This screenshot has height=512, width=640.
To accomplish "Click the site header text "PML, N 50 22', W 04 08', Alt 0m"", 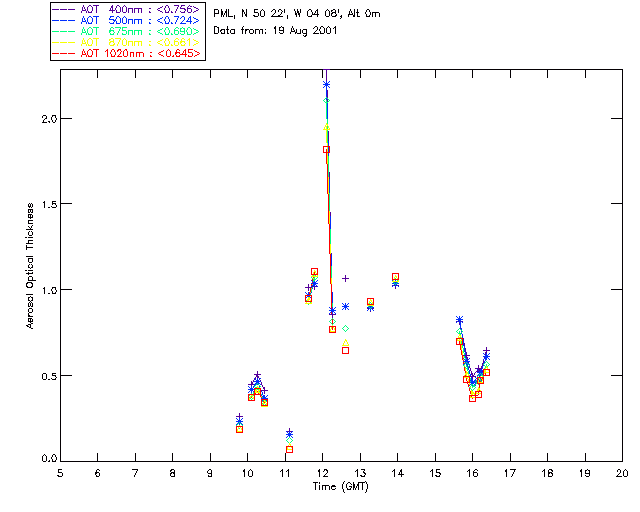I will [297, 14].
